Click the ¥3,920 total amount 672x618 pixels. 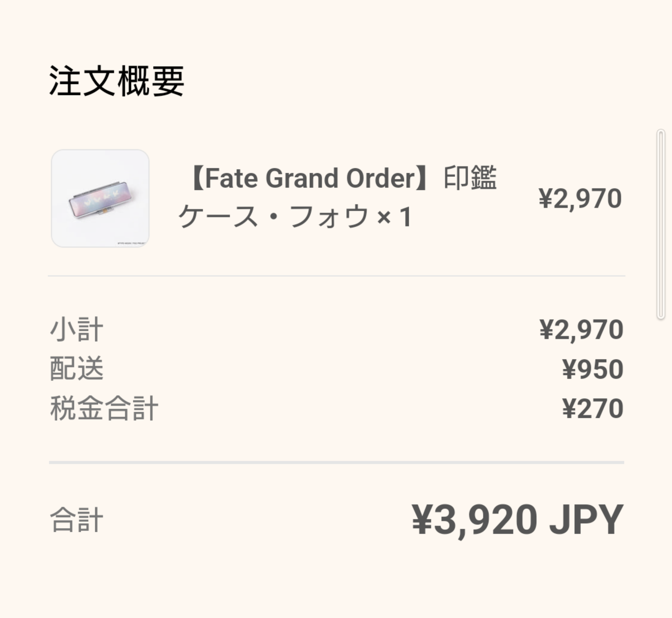[x=474, y=520]
